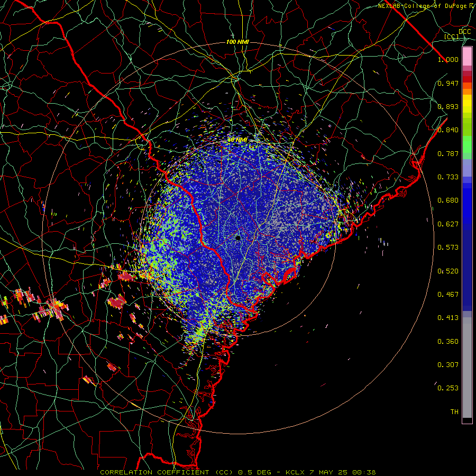Screen dimensions: 476x476
Task: Click the 7 MAY 25 date text
Action: 329,472
